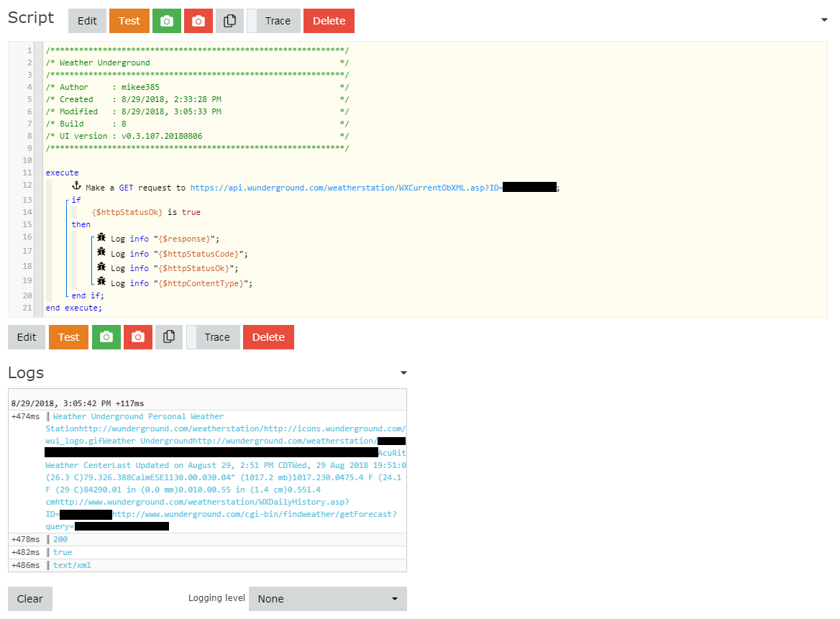The image size is (840, 619).
Task: Collapse the Script section using its caret
Action: pyautogui.click(x=824, y=20)
